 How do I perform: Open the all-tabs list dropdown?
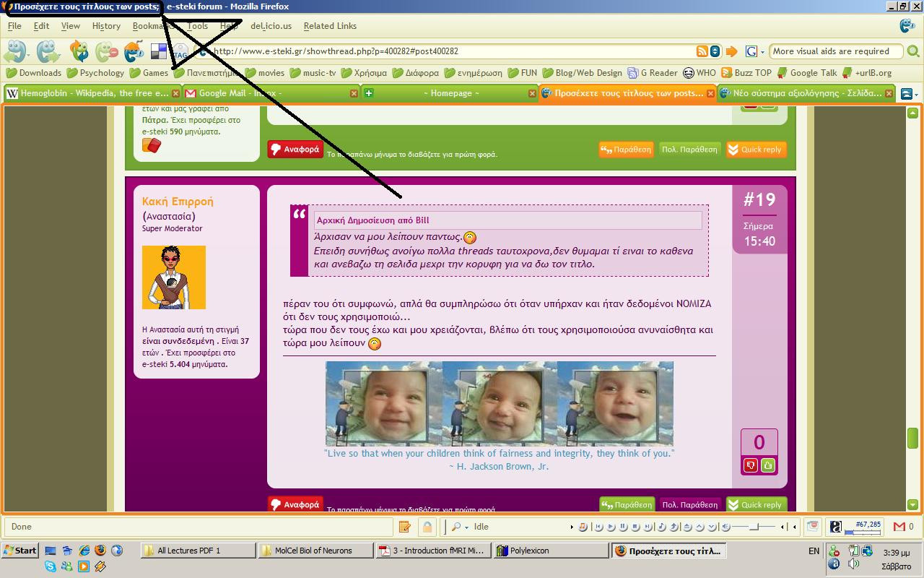click(910, 94)
